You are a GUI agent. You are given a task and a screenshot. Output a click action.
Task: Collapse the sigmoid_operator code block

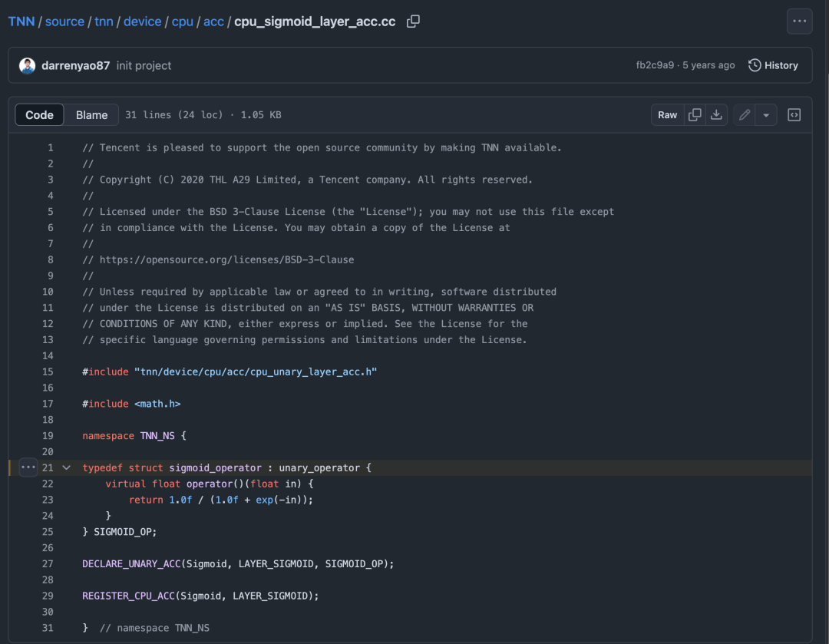(66, 467)
